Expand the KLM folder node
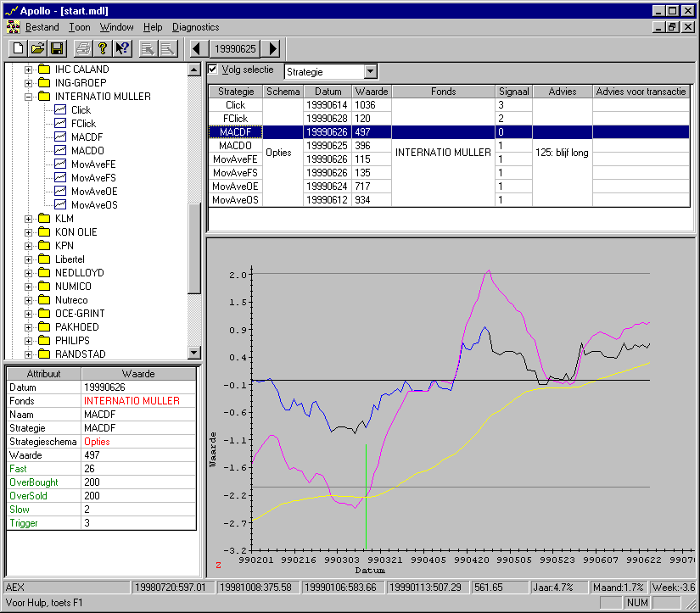This screenshot has width=700, height=613. pyautogui.click(x=29, y=219)
